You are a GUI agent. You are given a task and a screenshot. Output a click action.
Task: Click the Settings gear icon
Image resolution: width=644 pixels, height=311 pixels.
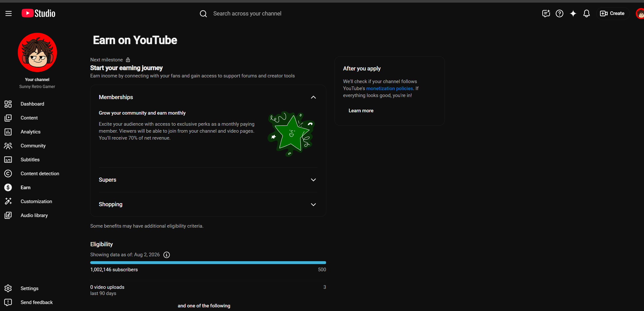coord(8,289)
